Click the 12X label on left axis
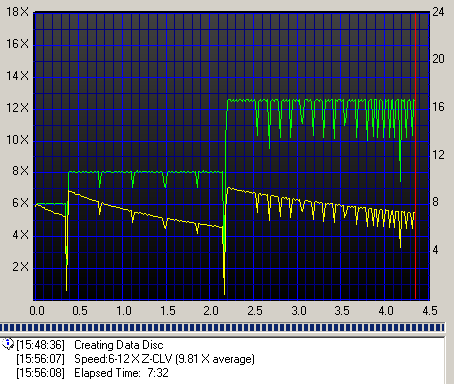 (x=18, y=108)
